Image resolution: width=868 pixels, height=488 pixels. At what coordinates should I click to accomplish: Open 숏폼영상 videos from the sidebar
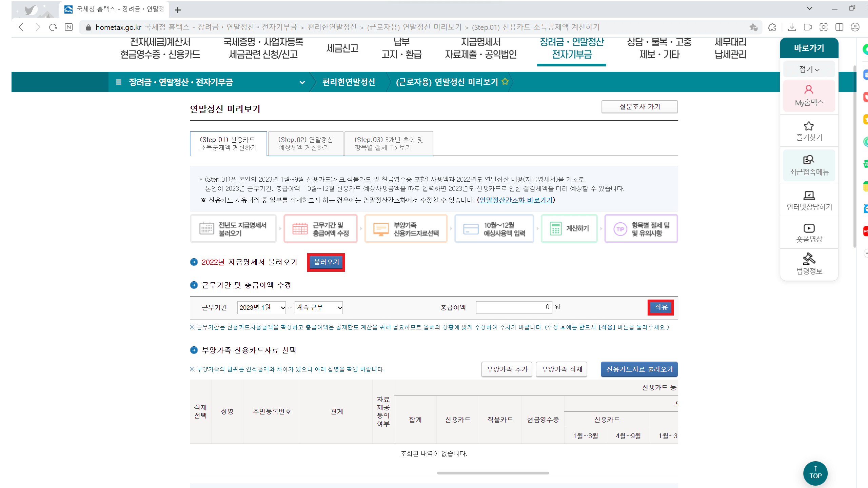[809, 232]
